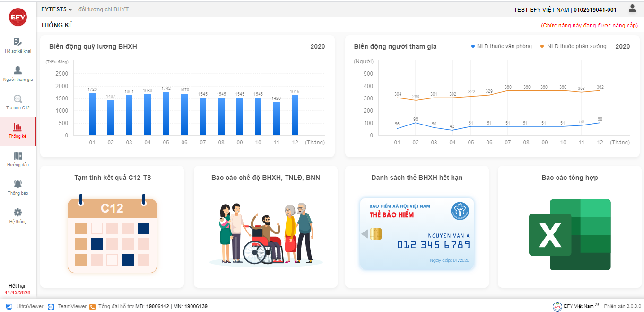Toggle NLĐ thuộc phân xưởng legend series

click(x=573, y=46)
